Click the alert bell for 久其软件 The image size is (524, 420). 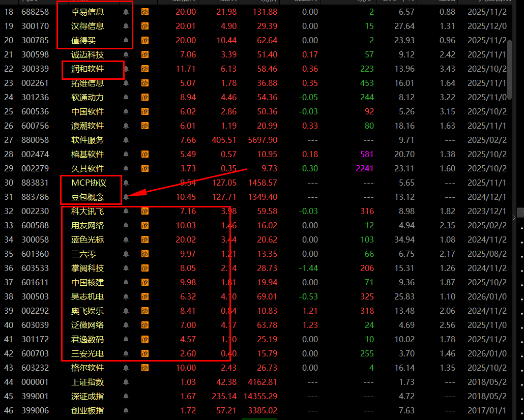pyautogui.click(x=126, y=168)
